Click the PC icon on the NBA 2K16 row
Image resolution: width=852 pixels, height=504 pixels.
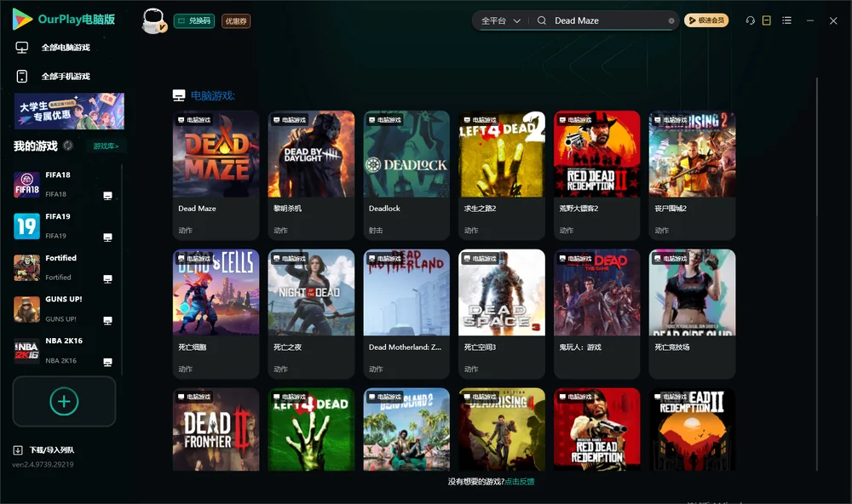[107, 363]
